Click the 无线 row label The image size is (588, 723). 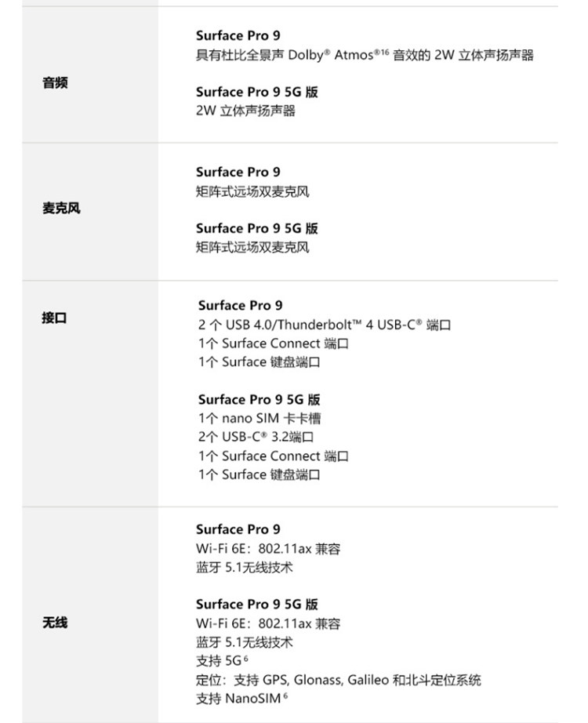coord(55,623)
